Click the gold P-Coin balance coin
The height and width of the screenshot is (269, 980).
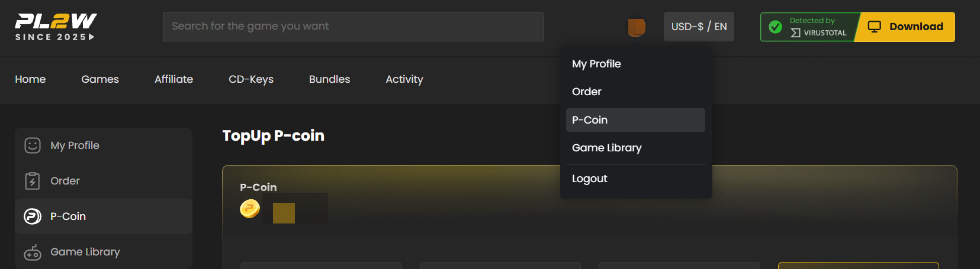250,209
